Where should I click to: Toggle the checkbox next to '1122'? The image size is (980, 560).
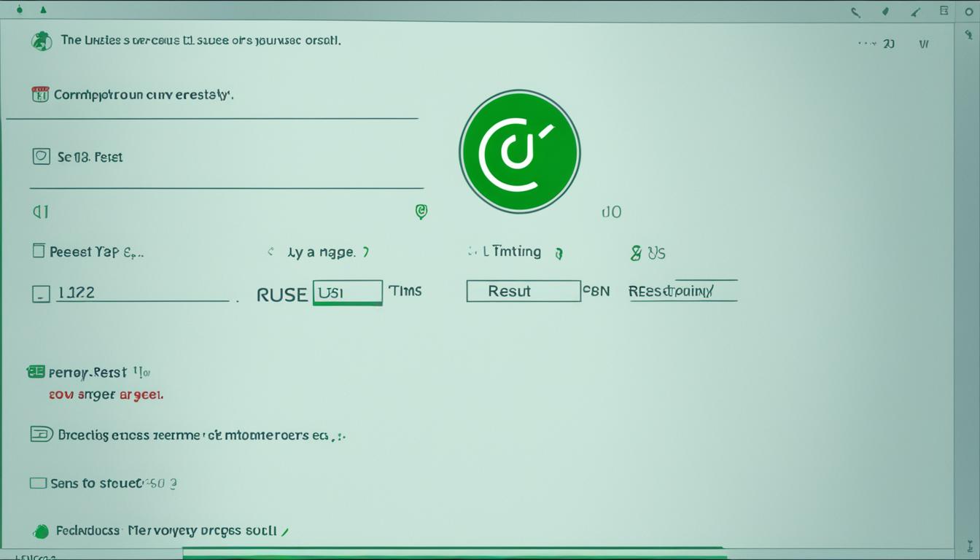(x=42, y=294)
